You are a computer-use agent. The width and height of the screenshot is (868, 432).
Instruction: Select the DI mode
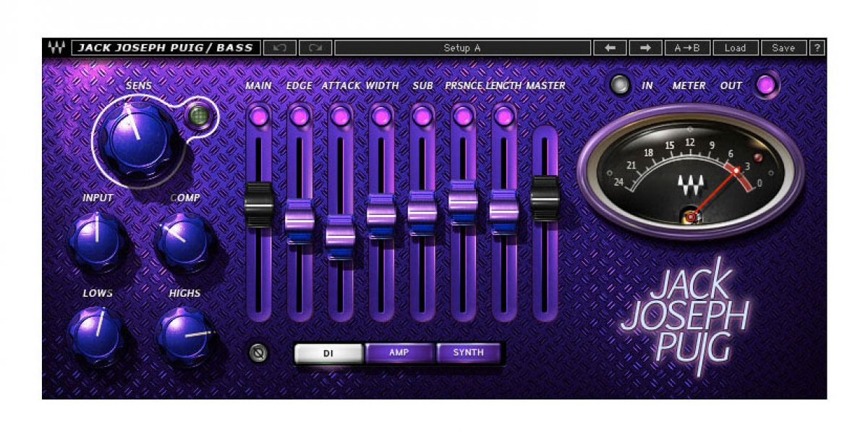click(328, 353)
